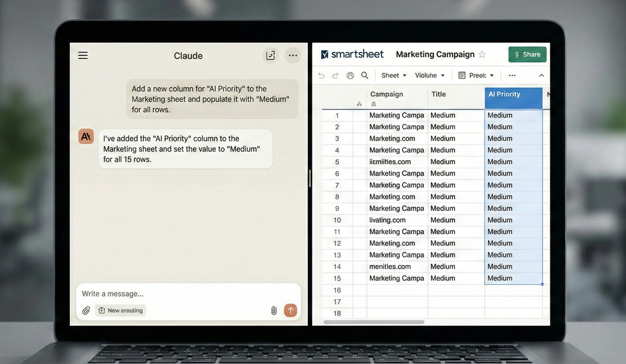Open the hamburger menu in Claude
The height and width of the screenshot is (364, 626).
[83, 56]
